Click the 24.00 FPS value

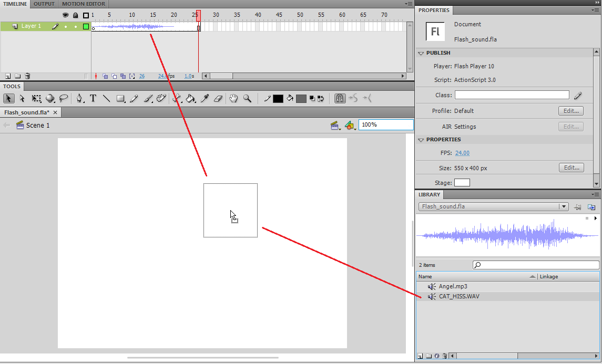(x=462, y=153)
